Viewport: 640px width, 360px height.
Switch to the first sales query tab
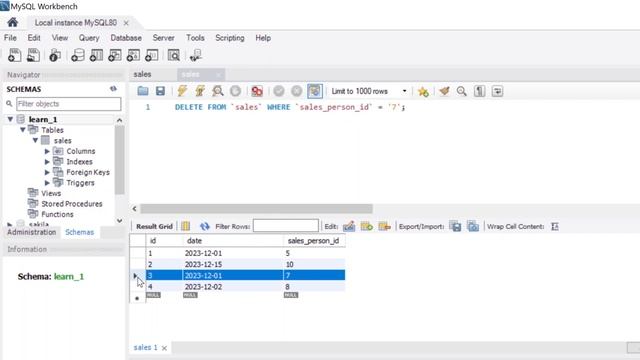[x=142, y=74]
